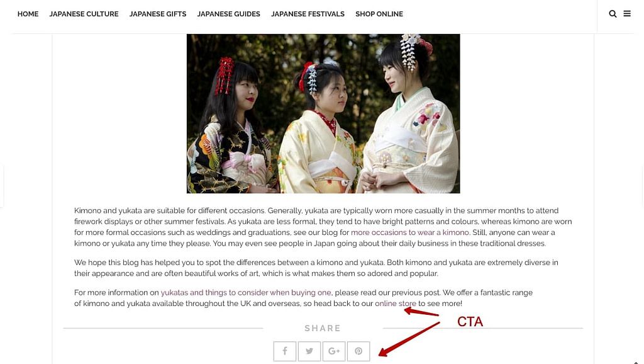Open the Japanese Culture menu
This screenshot has width=644, height=364.
click(x=84, y=14)
